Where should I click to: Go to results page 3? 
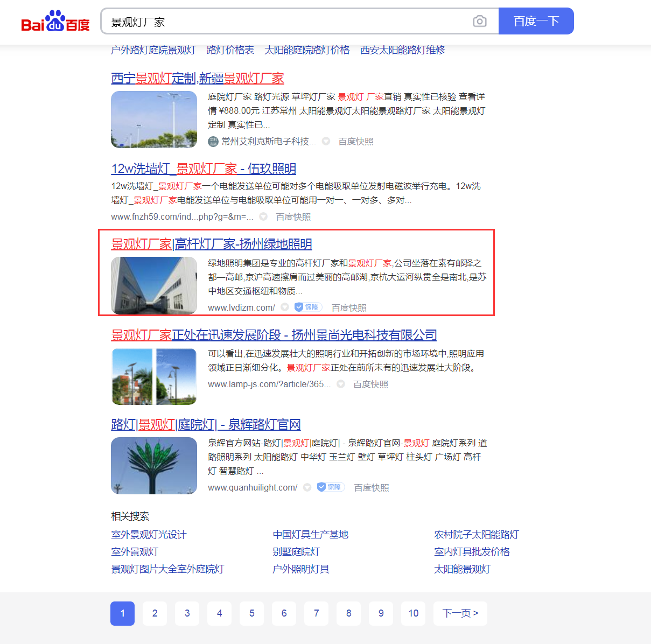187,613
